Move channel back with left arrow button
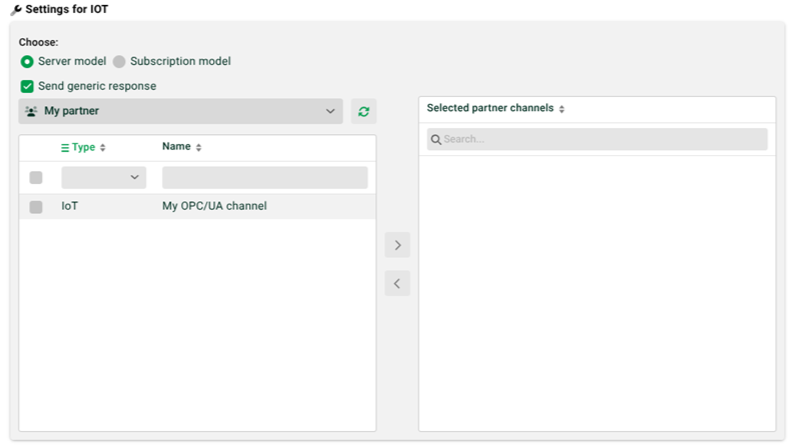792x447 pixels. [x=398, y=283]
